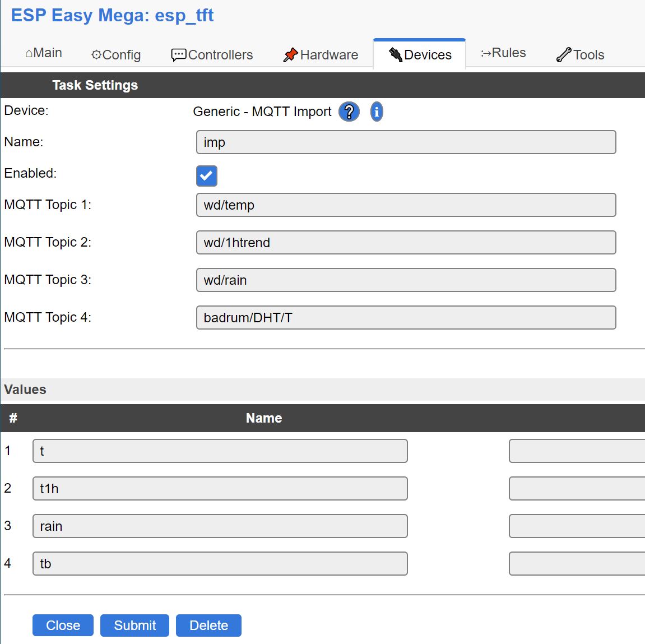Click the 'Values' section heading
645x644 pixels.
pyautogui.click(x=25, y=390)
